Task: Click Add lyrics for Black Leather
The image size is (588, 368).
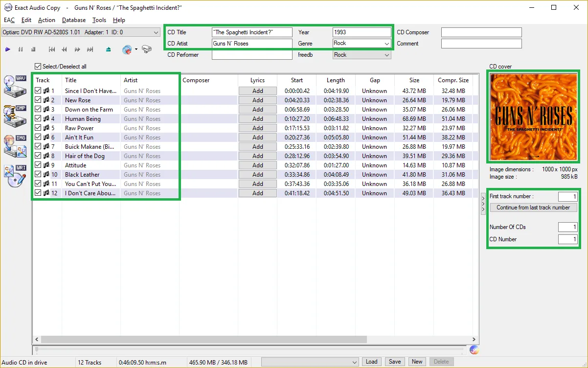Action: (258, 174)
